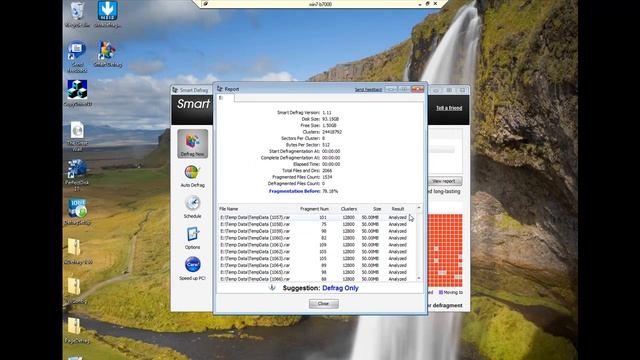Select row TempData (1062).rar
The image size is (640, 360).
316,251
